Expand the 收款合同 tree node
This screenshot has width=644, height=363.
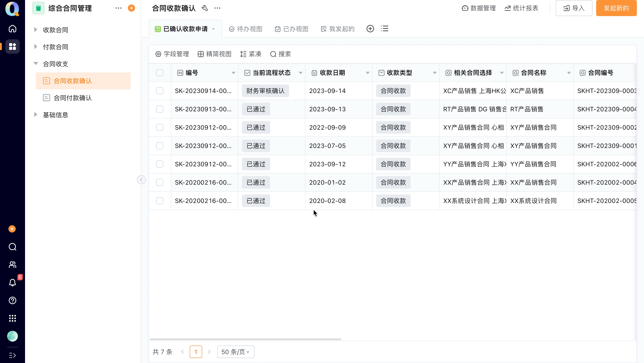click(36, 30)
